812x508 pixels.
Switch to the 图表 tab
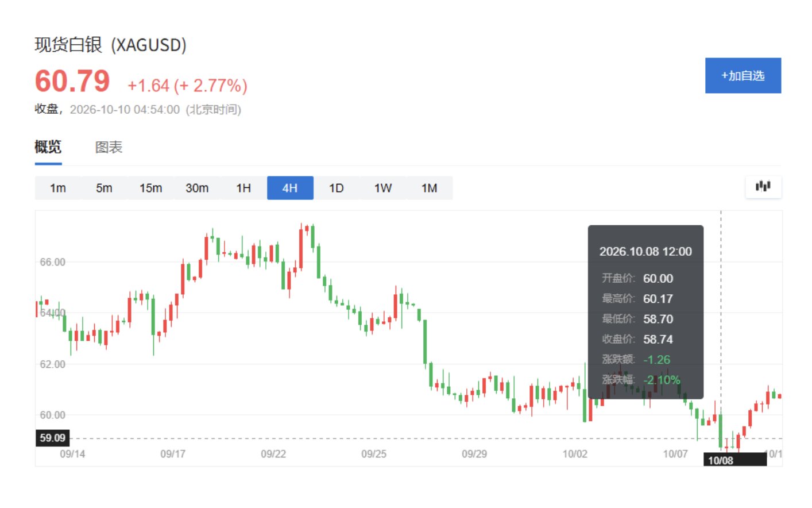tap(109, 147)
